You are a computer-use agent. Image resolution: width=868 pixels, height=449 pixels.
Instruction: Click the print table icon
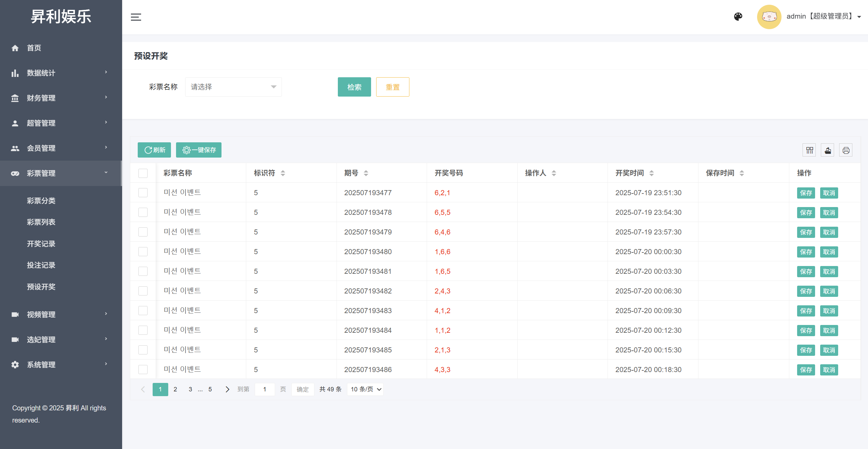(x=846, y=150)
